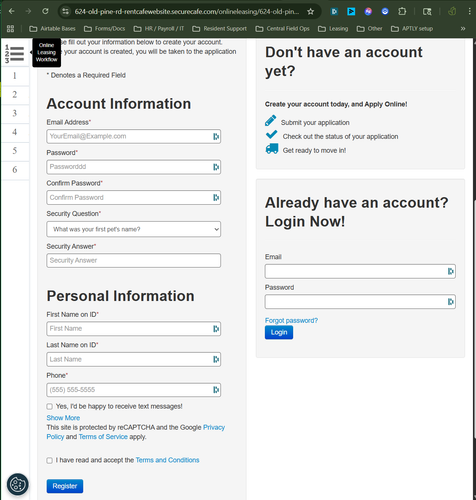Click the login Password field
476x500 pixels.
click(360, 302)
